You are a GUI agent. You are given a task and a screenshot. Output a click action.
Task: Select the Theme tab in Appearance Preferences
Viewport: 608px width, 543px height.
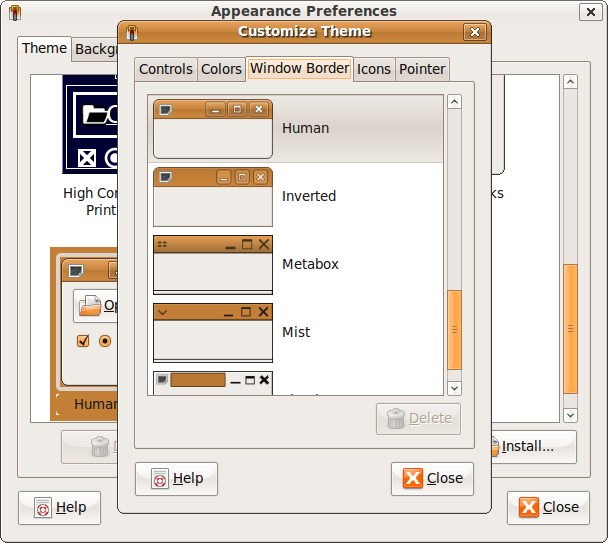coord(44,48)
